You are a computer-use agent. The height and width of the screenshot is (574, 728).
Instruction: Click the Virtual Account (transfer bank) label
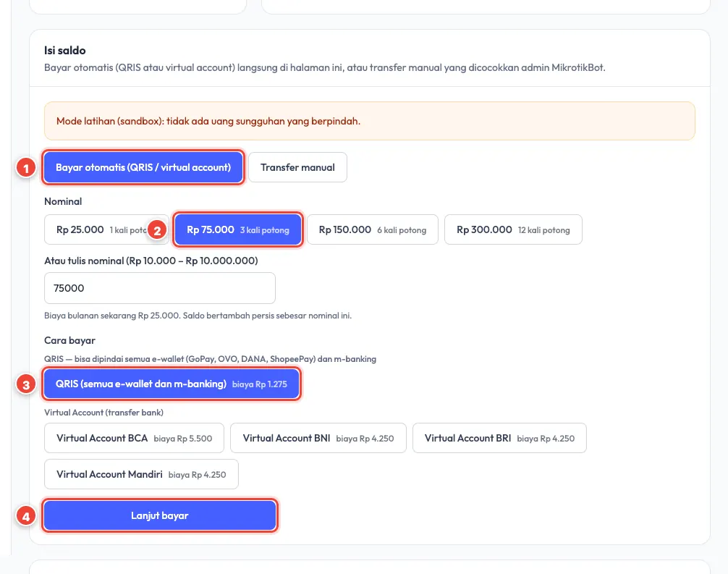[x=104, y=413]
